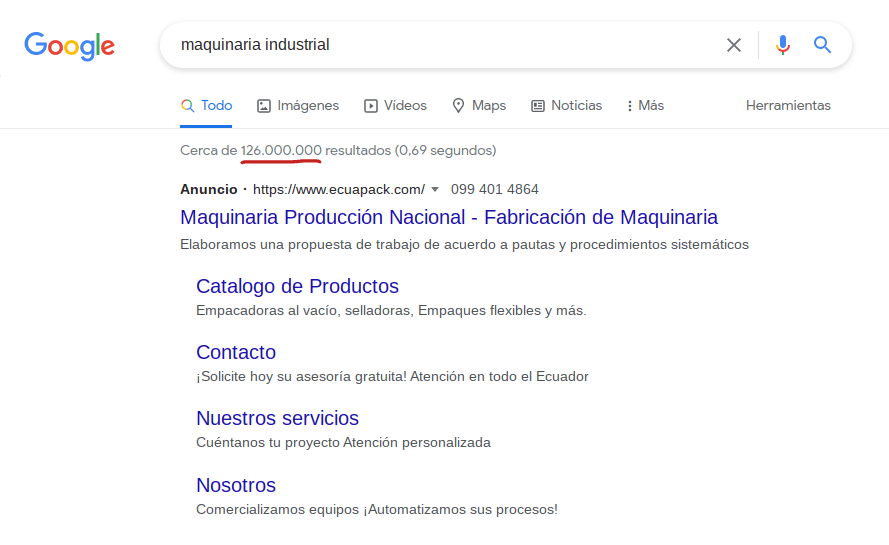Open the Noticias tab
This screenshot has height=545, width=889.
[566, 105]
